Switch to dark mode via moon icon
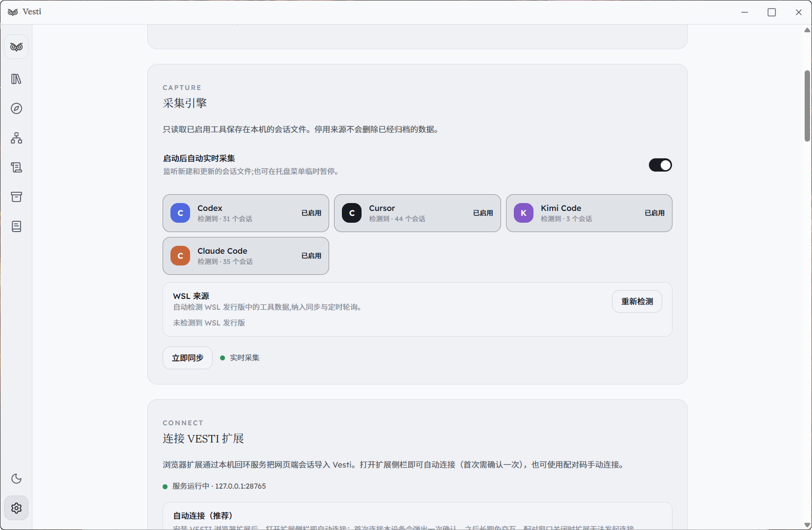This screenshot has width=812, height=530. pyautogui.click(x=16, y=478)
